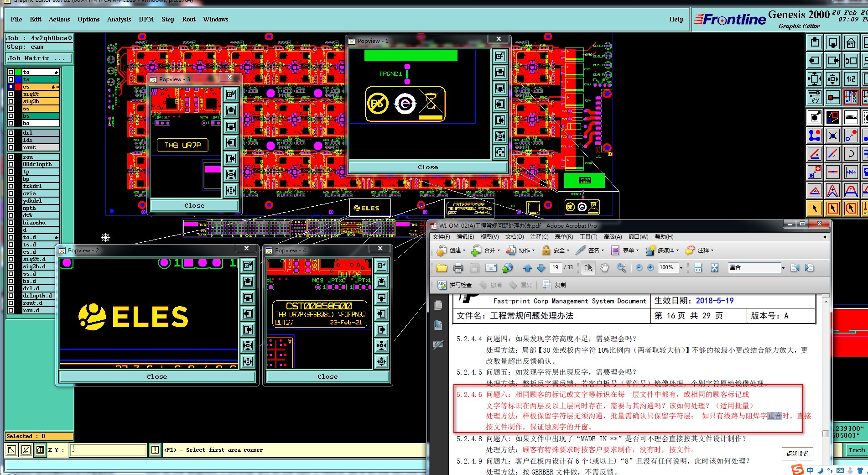868x475 pixels.
Task: Toggle the checkbox for layer fzkdrl
Action: [11, 186]
